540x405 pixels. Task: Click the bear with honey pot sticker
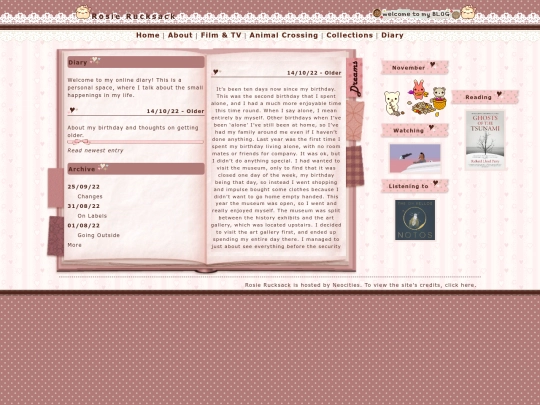tap(438, 99)
